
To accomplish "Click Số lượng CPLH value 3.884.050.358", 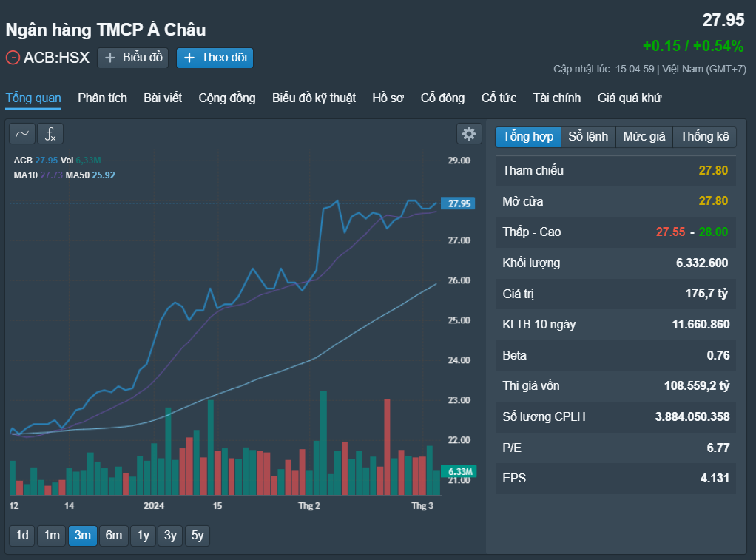I will tap(692, 416).
